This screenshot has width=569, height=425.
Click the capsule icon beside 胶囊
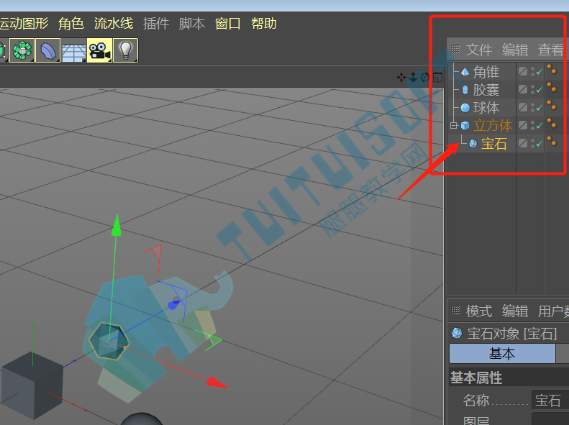click(465, 90)
